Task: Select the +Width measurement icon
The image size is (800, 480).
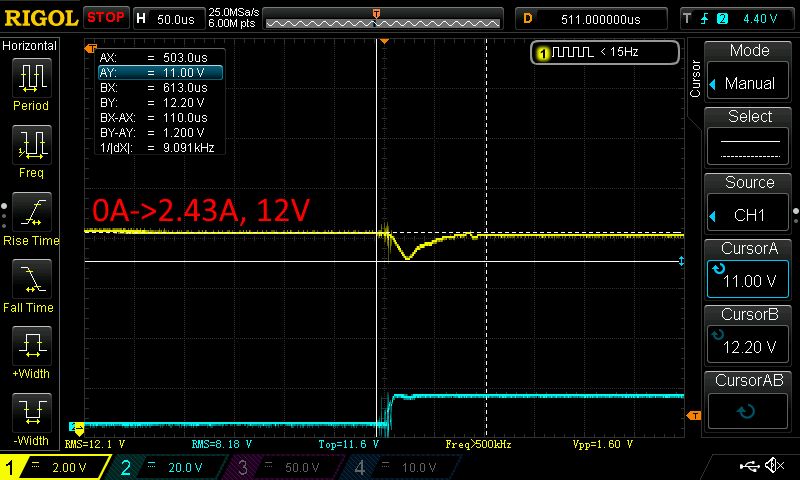Action: (x=32, y=345)
